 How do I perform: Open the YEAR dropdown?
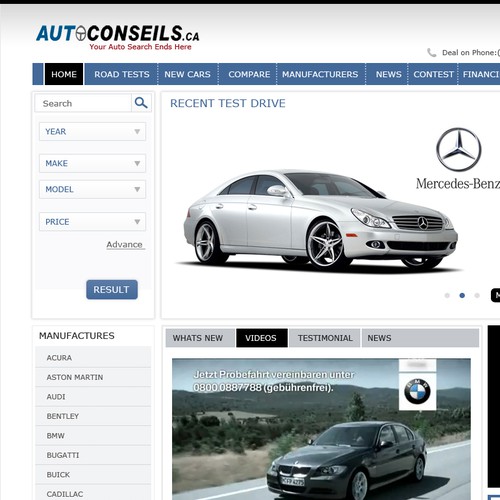pyautogui.click(x=92, y=131)
